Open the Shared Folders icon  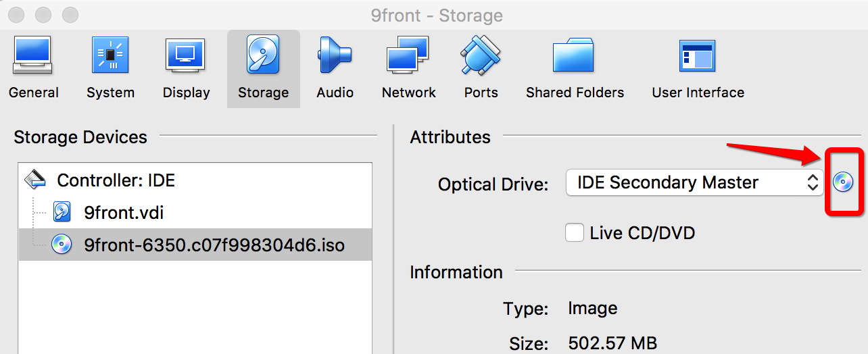(x=574, y=55)
